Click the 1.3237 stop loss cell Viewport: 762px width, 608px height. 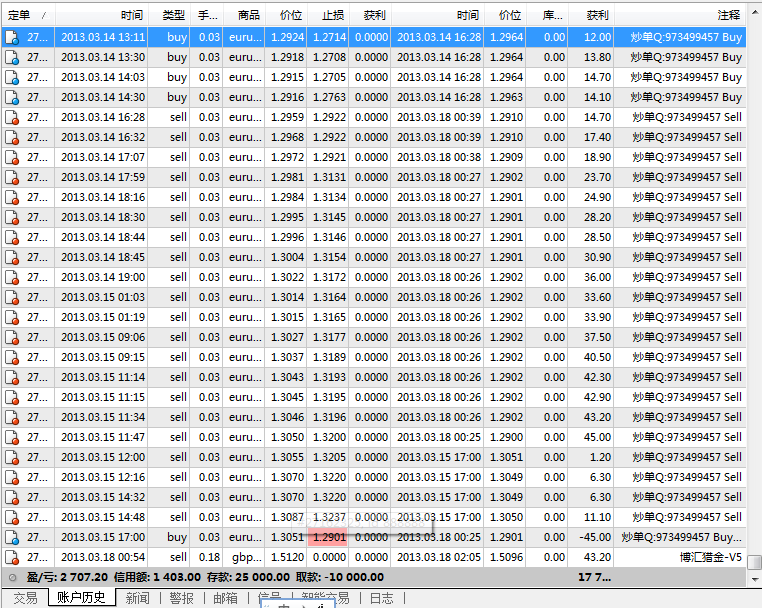(x=329, y=517)
